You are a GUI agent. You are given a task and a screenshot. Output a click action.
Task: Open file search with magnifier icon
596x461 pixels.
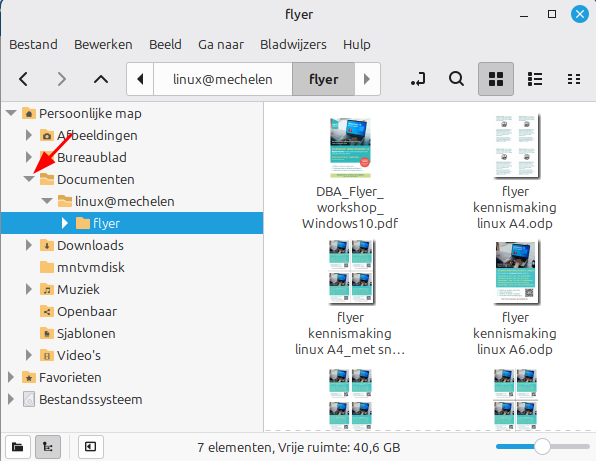click(456, 79)
